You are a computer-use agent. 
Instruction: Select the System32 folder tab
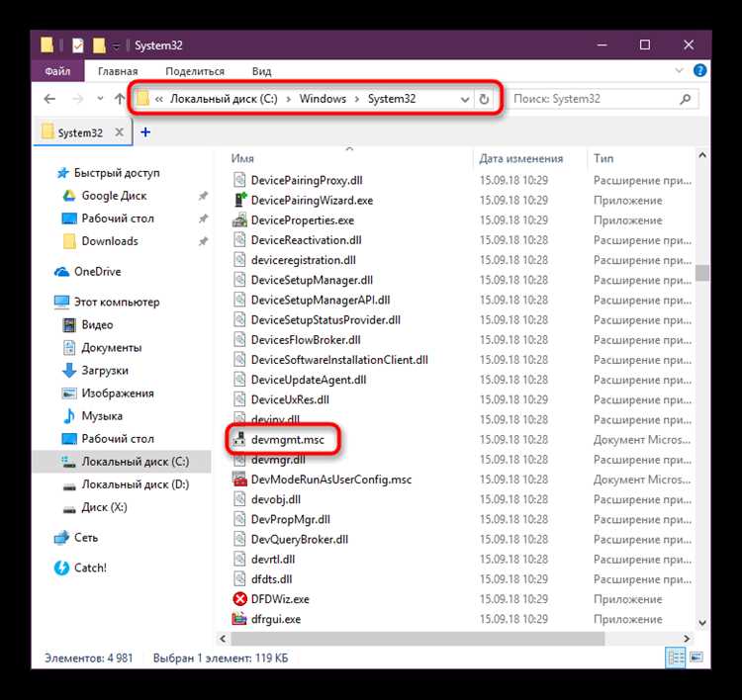[83, 132]
